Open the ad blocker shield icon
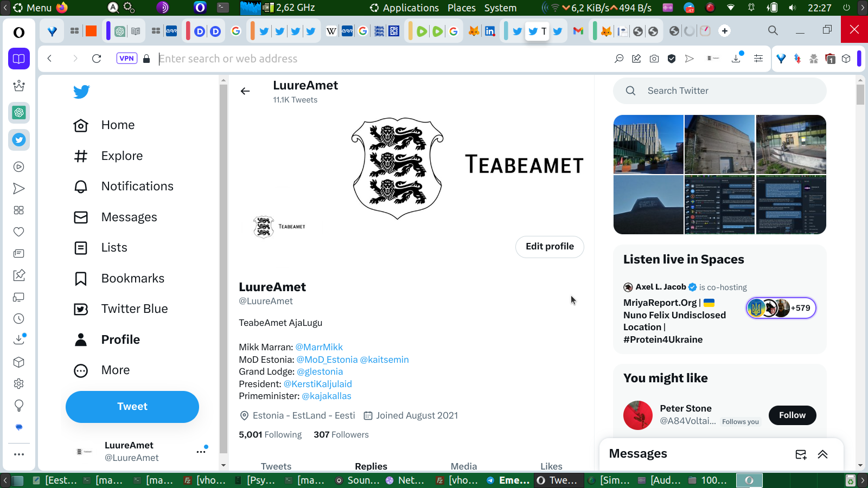868x488 pixels. [672, 59]
